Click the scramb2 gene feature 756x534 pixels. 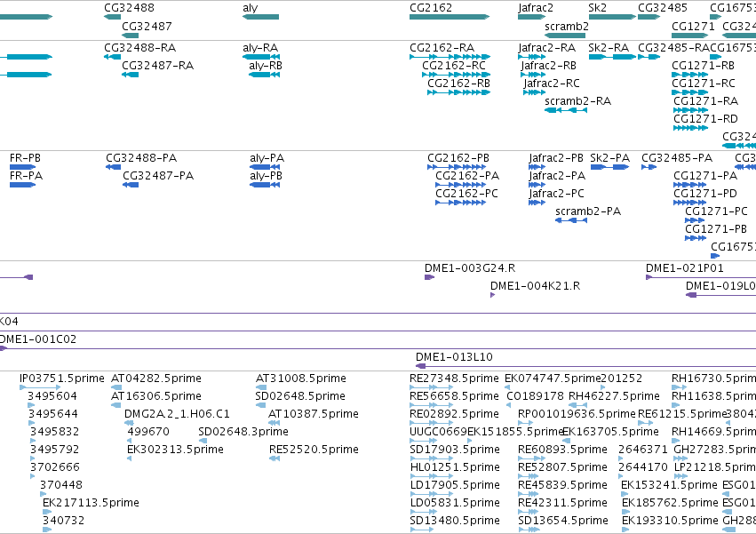pos(565,36)
